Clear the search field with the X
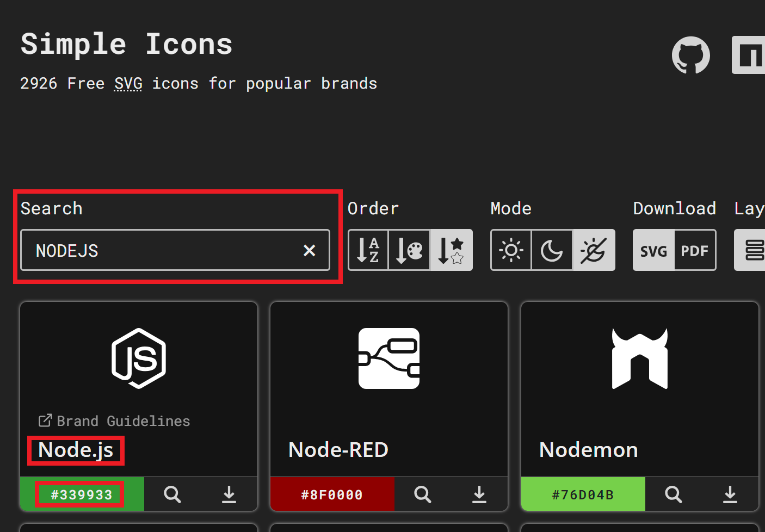The height and width of the screenshot is (532, 765). (310, 250)
